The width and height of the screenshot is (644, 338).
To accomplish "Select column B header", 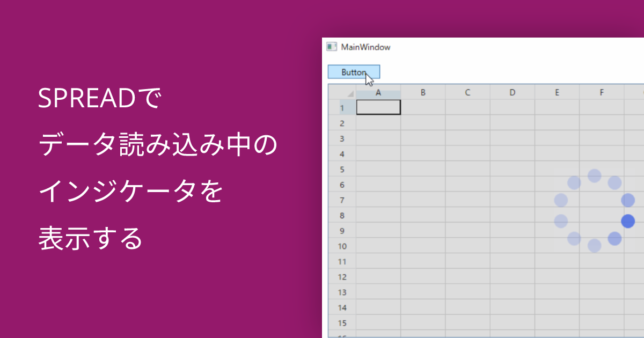I will click(423, 92).
